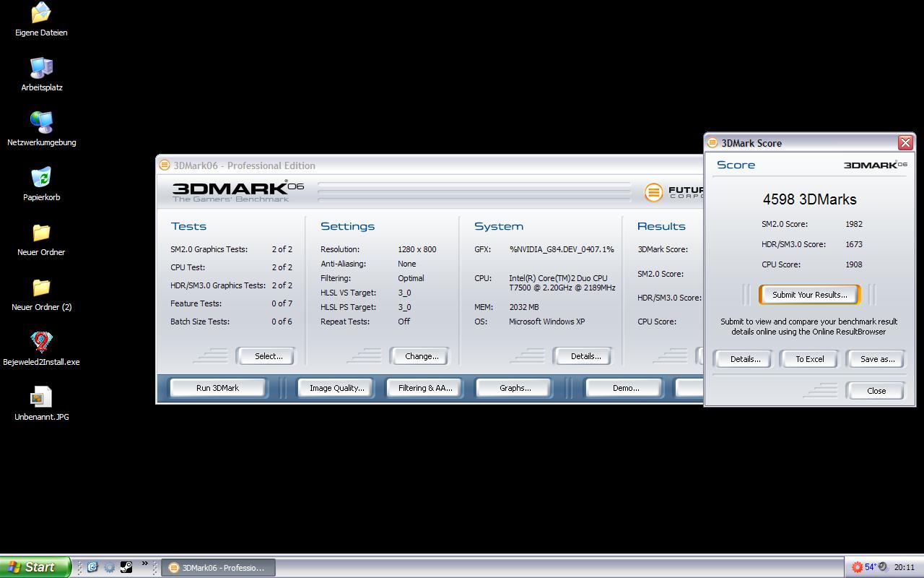924x578 pixels.
Task: Click the HDR/SM3.0 Score value 1673
Action: click(x=854, y=244)
